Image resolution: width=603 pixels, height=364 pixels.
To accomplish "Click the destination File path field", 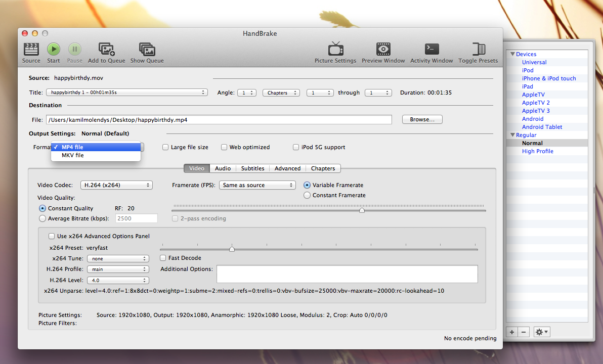I will [x=219, y=120].
